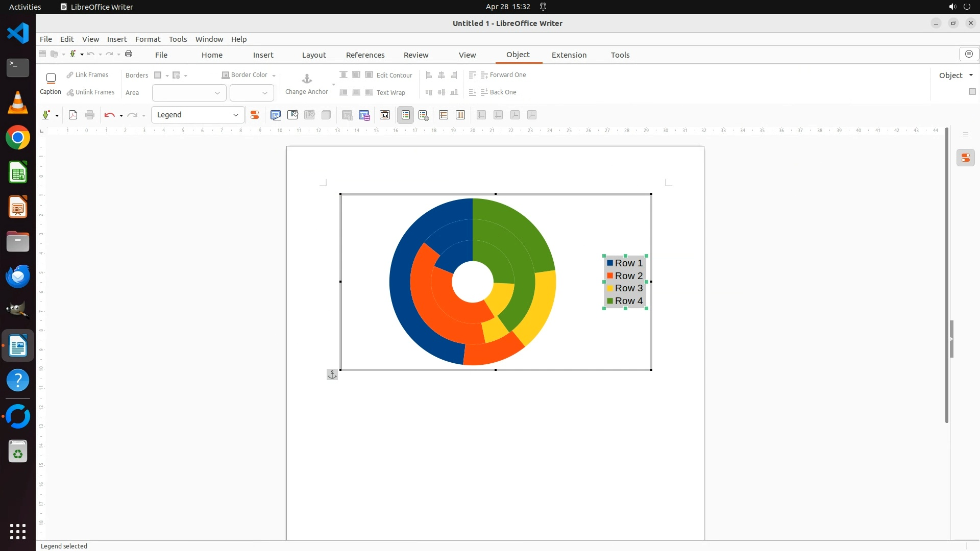Click the blue Row 1 legend swatch
The image size is (980, 551).
610,263
